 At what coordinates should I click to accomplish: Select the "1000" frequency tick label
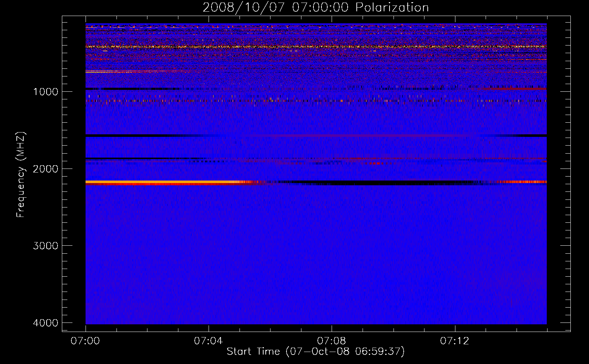pos(46,92)
